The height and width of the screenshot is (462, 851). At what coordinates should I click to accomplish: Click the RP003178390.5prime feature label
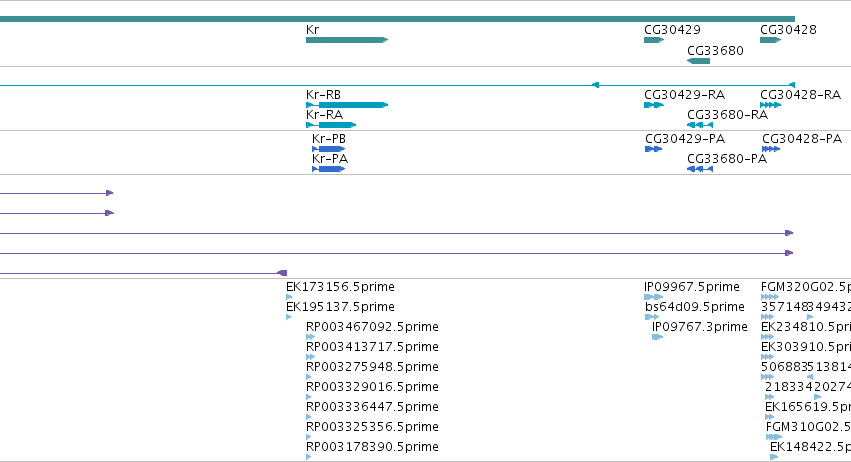(x=372, y=447)
